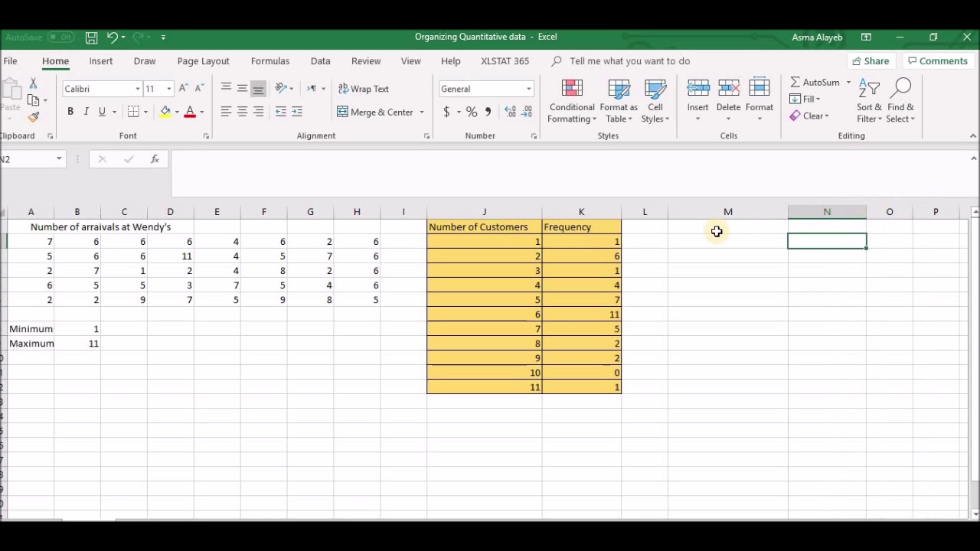The height and width of the screenshot is (551, 980).
Task: Toggle Underline formatting
Action: tap(102, 112)
